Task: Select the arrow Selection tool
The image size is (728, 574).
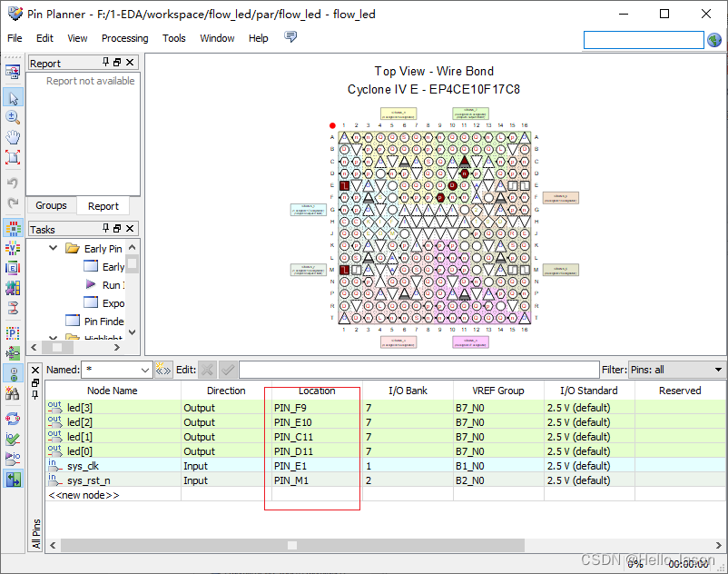Action: [13, 97]
